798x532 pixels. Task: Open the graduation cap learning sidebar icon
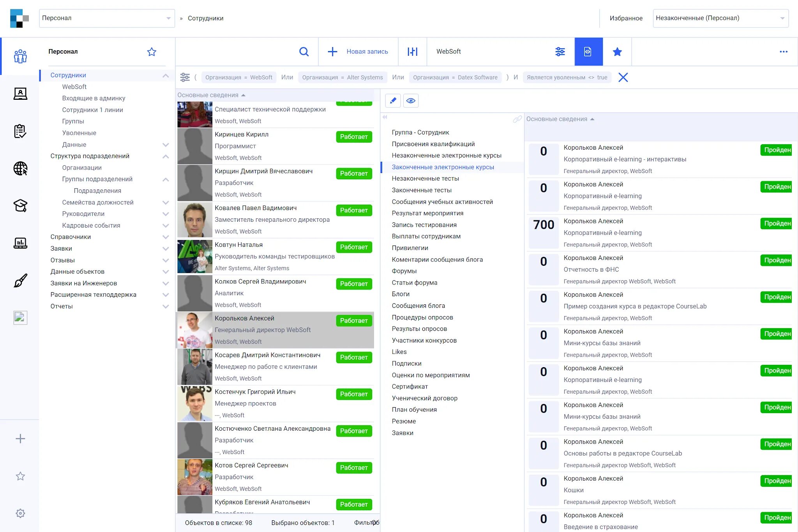(20, 205)
